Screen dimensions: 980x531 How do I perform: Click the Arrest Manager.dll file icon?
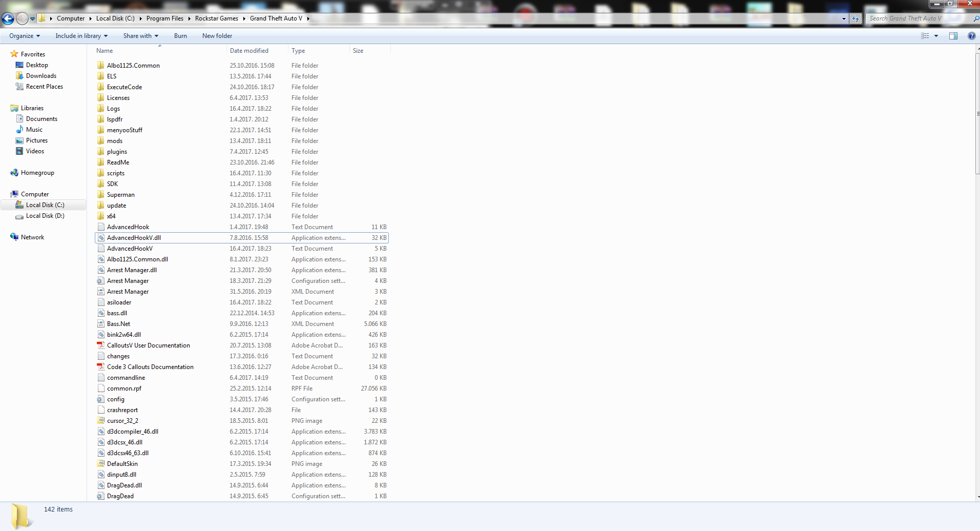coord(101,270)
